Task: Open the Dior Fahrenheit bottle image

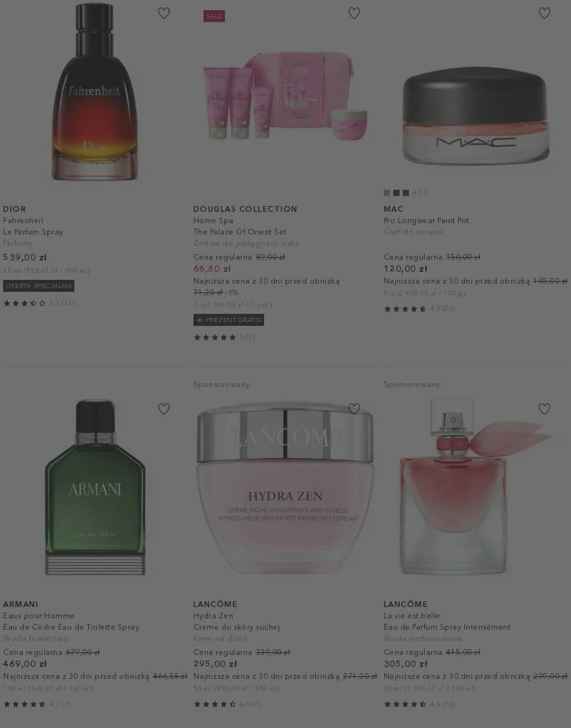Action: (x=95, y=91)
